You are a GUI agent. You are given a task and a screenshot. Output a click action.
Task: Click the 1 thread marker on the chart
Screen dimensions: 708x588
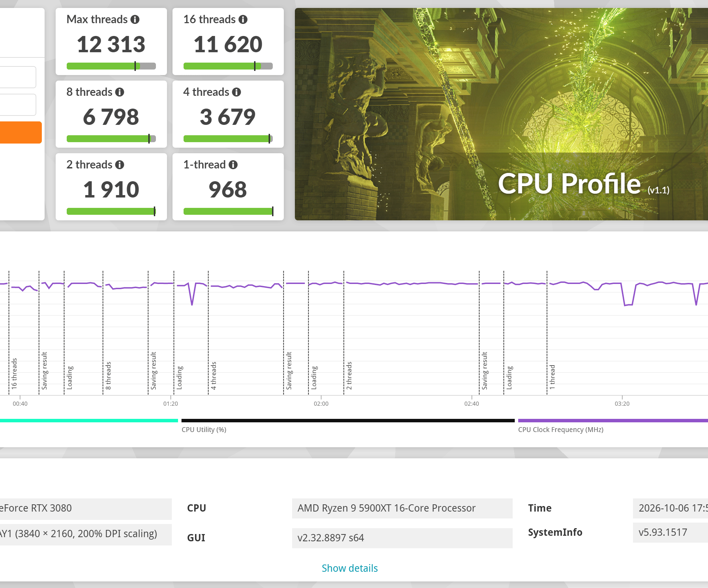point(552,377)
